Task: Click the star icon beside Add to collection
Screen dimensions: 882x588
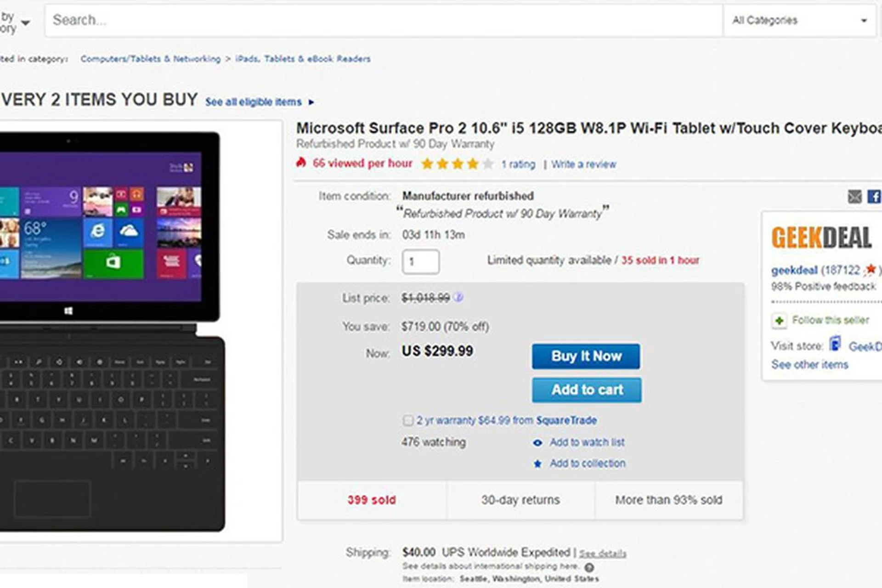Action: coord(537,464)
